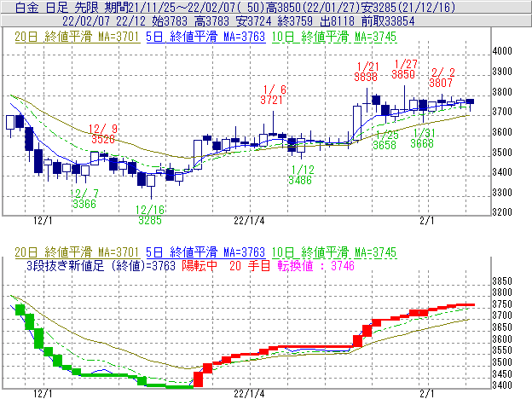Click the 2/1 date label under lower chart
Image resolution: width=532 pixels, height=405 pixels.
coord(427,394)
